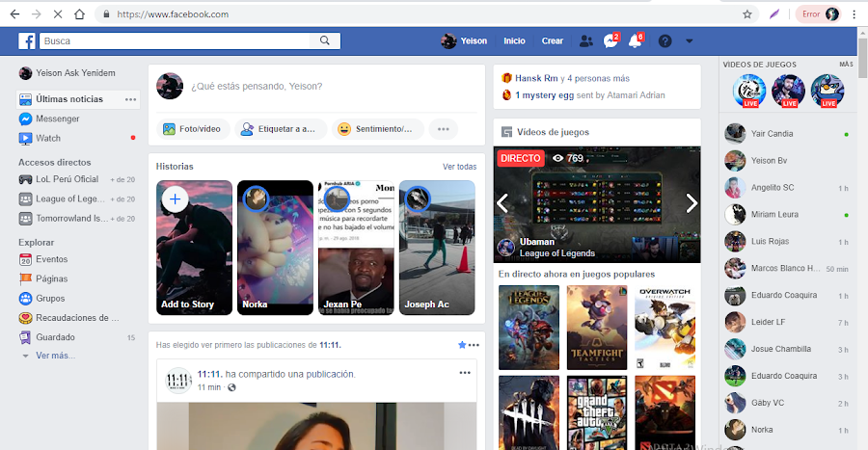Click the search magnifier button

point(325,40)
